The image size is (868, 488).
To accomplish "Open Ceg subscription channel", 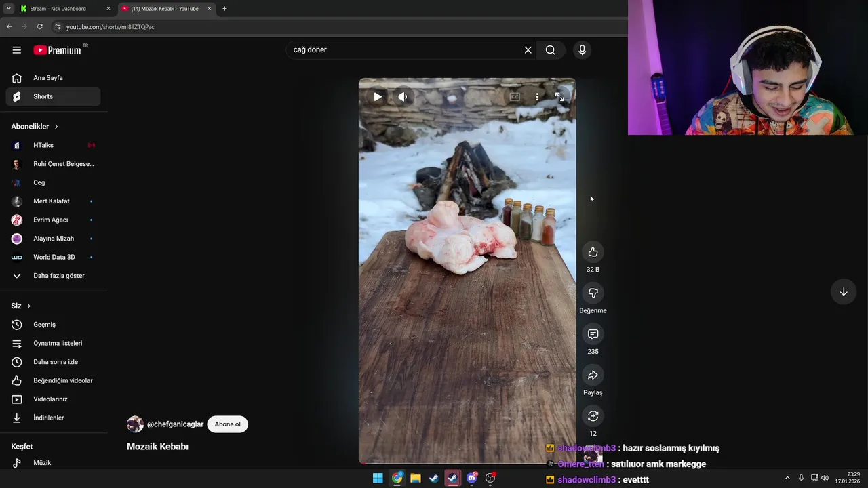I will 53,182.
